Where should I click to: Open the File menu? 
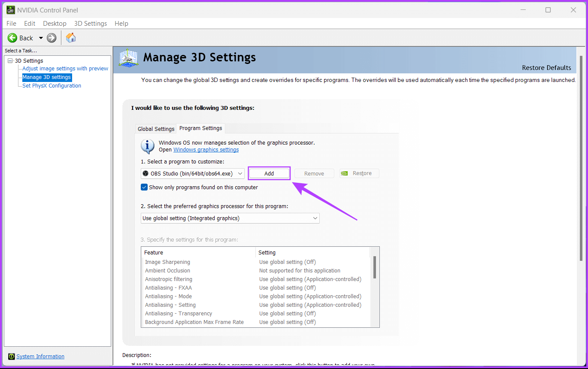(11, 24)
